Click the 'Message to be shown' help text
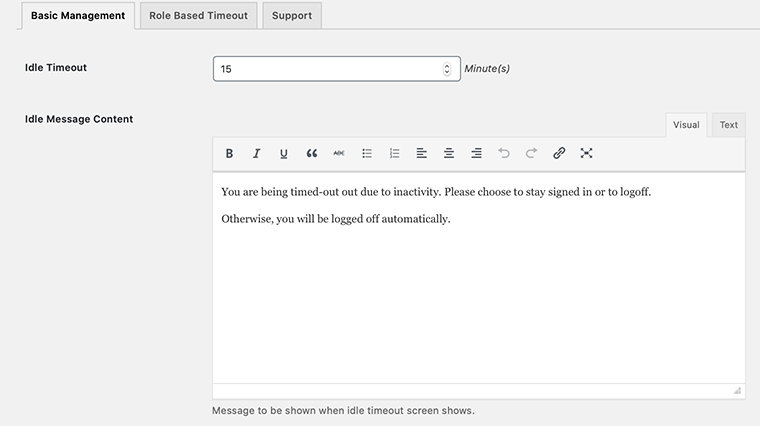The width and height of the screenshot is (760, 426). click(343, 411)
